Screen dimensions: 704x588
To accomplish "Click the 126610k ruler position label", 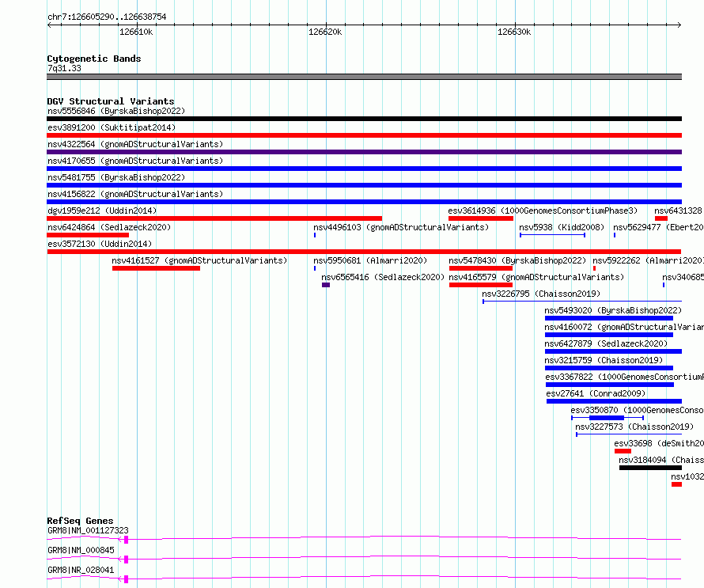I will coord(136,32).
